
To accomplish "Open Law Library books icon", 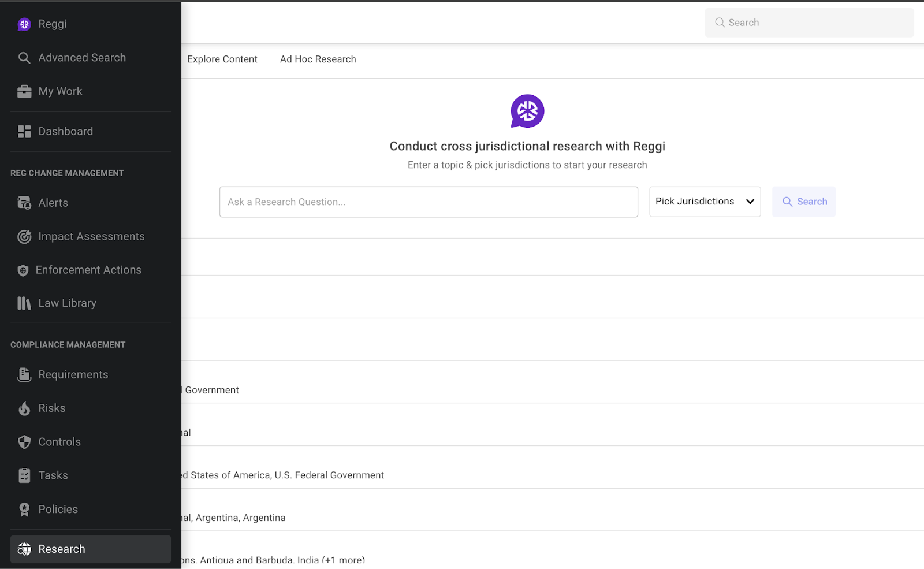I will click(24, 303).
